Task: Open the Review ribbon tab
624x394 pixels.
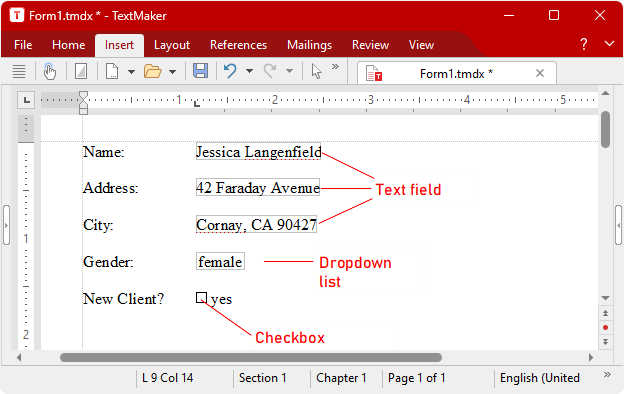Action: pos(370,45)
